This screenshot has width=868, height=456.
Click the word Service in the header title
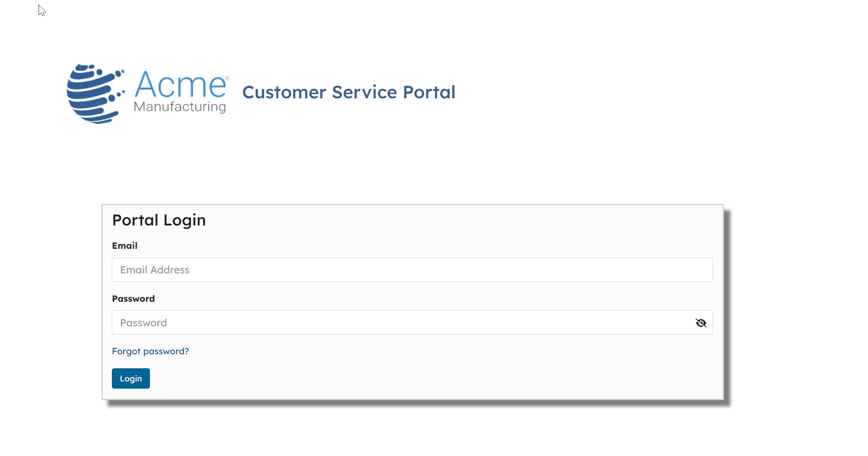pos(364,92)
